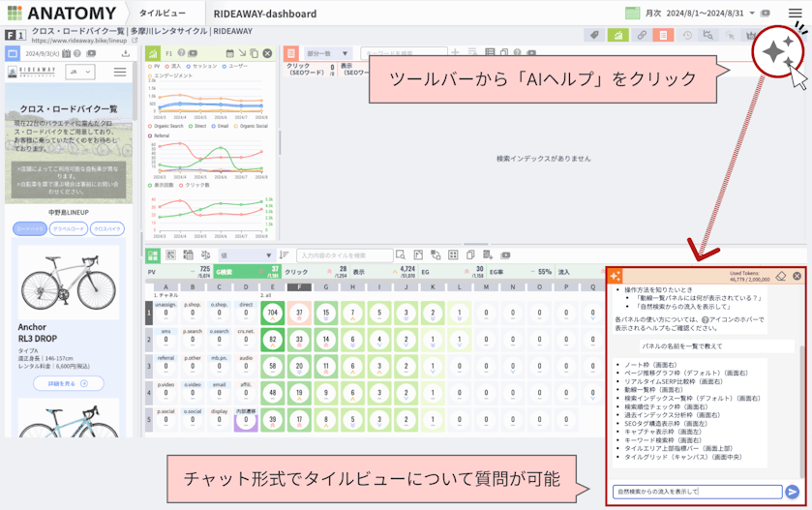The width and height of the screenshot is (812, 510).
Task: Toggle the orange search index toolbar icon
Action: [663, 35]
